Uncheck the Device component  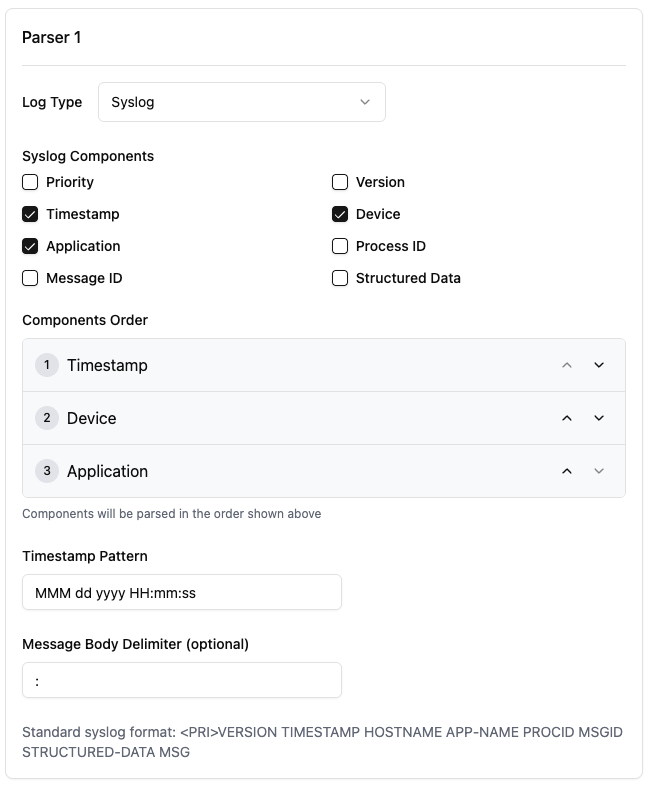(x=340, y=214)
